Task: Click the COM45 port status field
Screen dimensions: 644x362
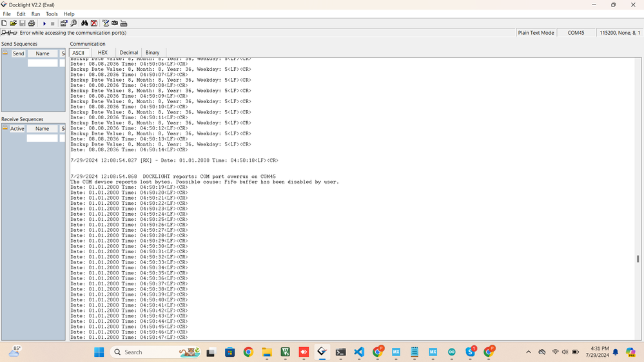Action: [x=576, y=33]
